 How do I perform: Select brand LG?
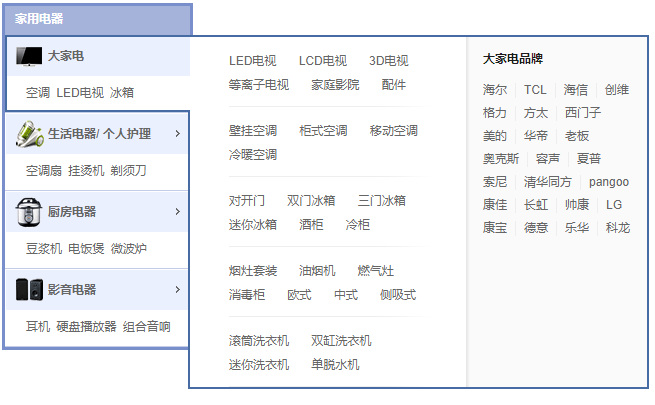tap(614, 205)
